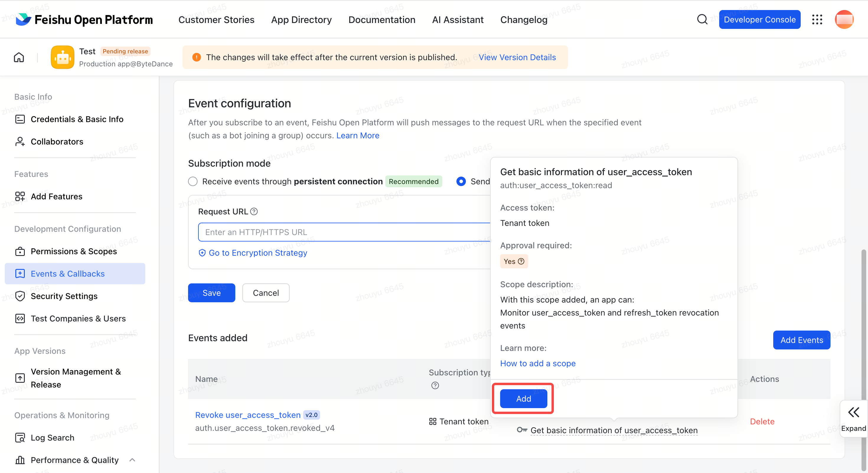Open the View Version Details link
Image resolution: width=868 pixels, height=473 pixels.
(x=517, y=57)
